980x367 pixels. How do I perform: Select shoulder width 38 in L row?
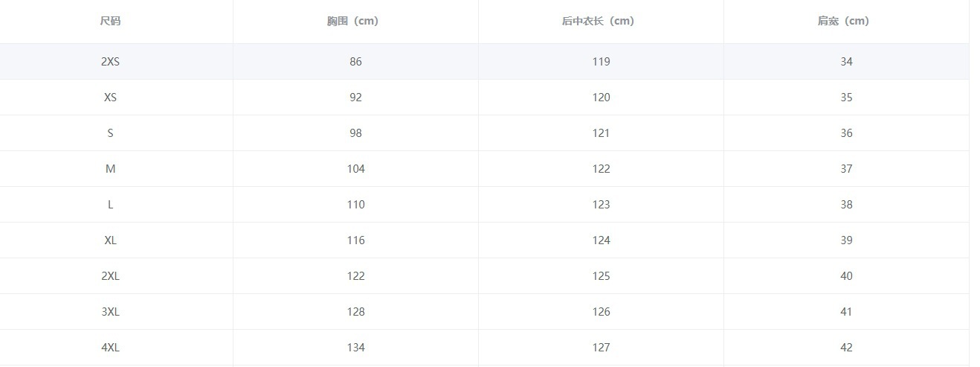846,205
